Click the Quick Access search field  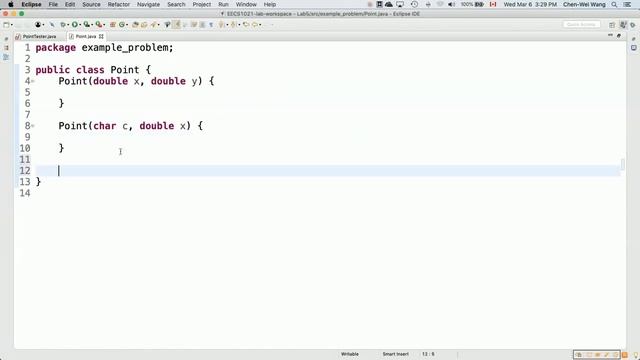click(582, 24)
